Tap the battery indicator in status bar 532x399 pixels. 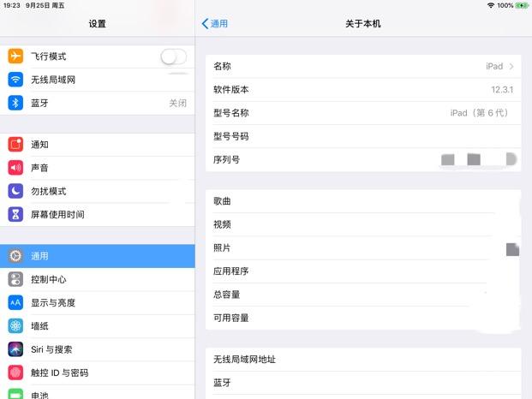click(x=522, y=5)
